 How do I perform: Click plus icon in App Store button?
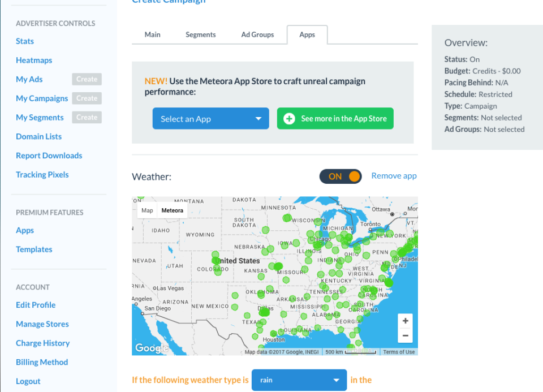[x=289, y=119]
